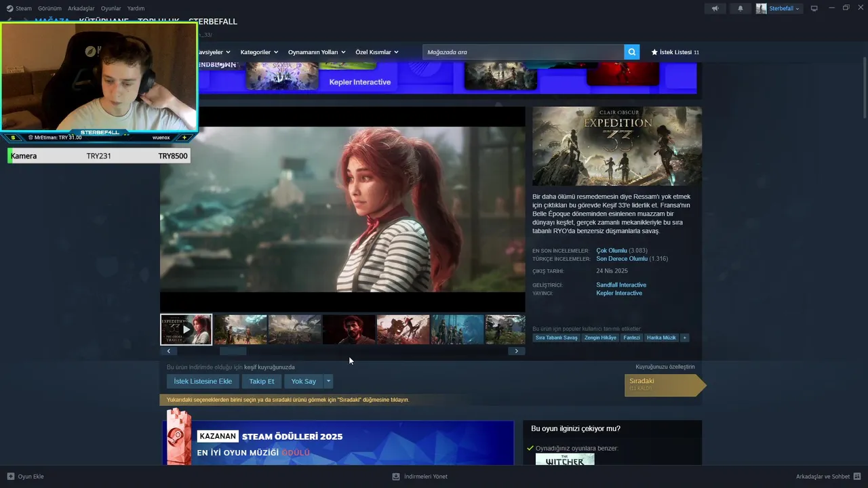Click the thumbnail strip horizontal scrollbar handle
The height and width of the screenshot is (488, 868).
pos(233,351)
